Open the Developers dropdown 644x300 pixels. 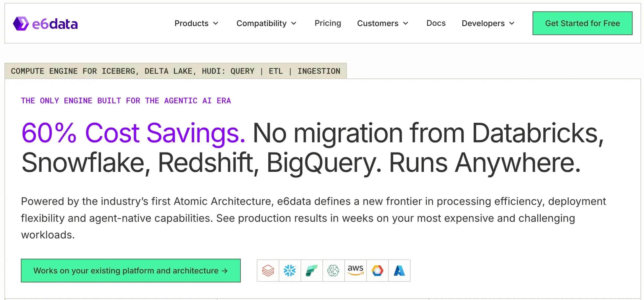pos(488,23)
